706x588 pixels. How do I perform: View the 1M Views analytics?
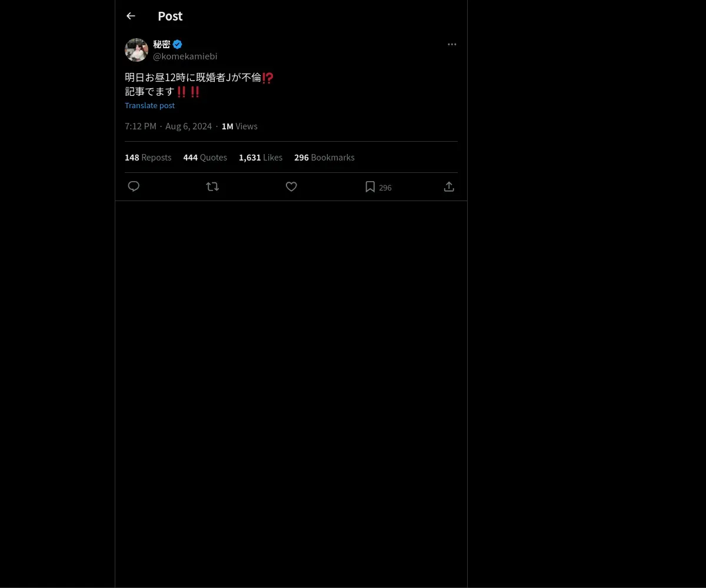click(239, 126)
